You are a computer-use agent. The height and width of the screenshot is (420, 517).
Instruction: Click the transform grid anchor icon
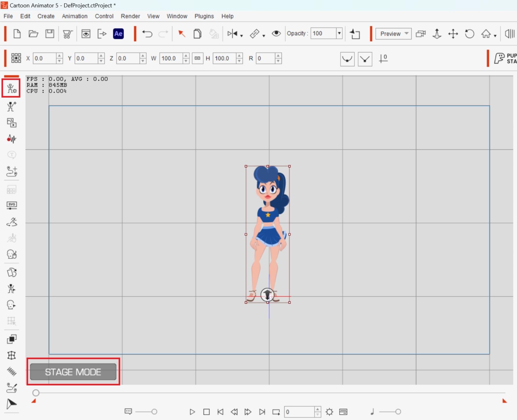pos(16,58)
